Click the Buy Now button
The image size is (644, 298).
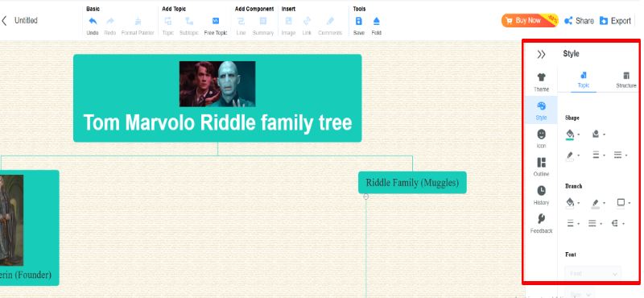coord(530,20)
